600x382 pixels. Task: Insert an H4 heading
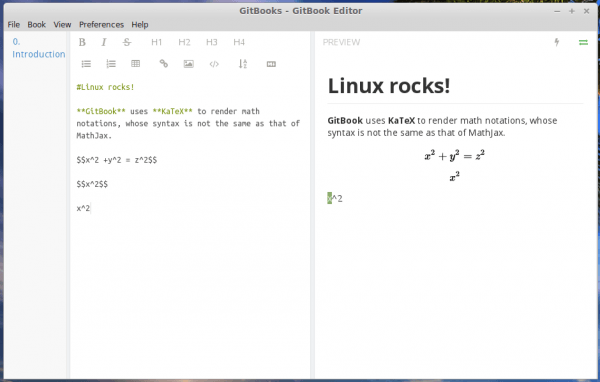(x=239, y=42)
